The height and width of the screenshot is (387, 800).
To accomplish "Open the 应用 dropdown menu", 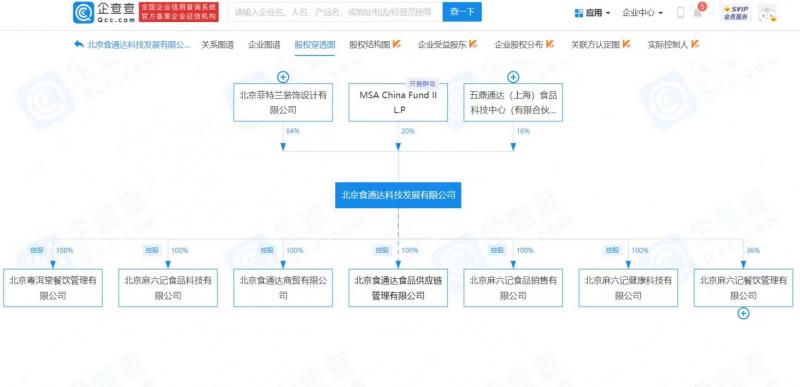I will point(593,13).
